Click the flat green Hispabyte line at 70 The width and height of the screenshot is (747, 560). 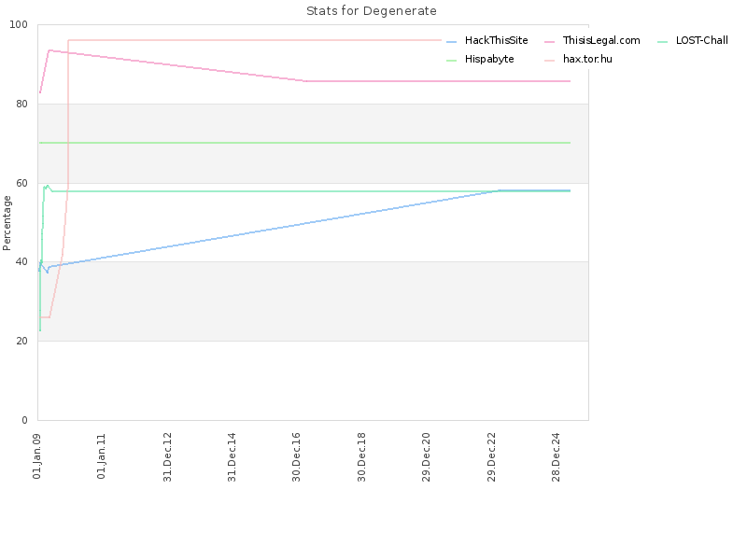305,143
